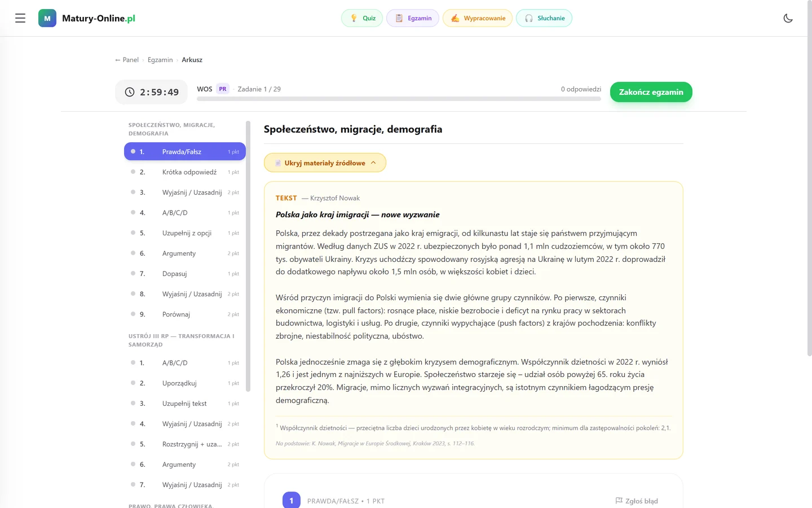Click the main page vertical scrollbar
This screenshot has width=812, height=508.
click(810, 178)
